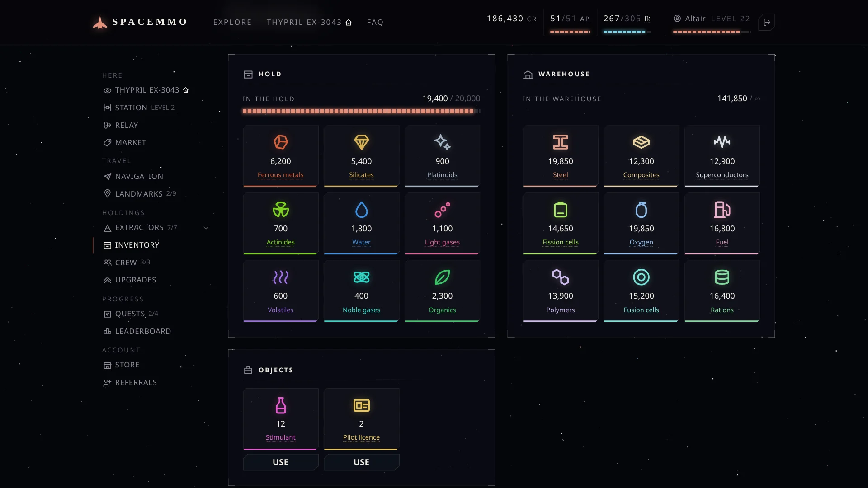Click the logout icon next to Altair
The width and height of the screenshot is (868, 488).
767,22
